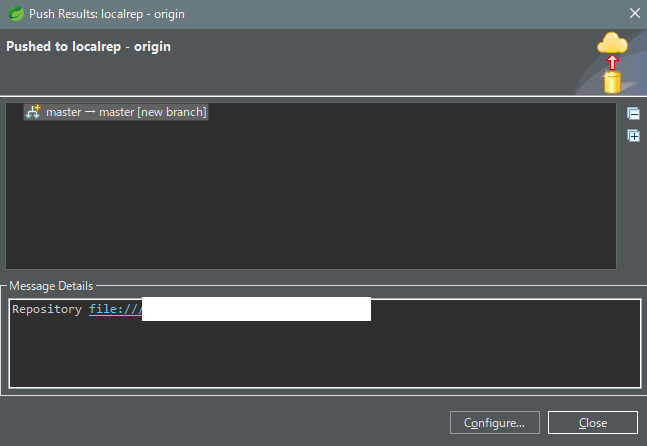This screenshot has height=446, width=647.
Task: Click the Collapse All icon
Action: [x=633, y=113]
